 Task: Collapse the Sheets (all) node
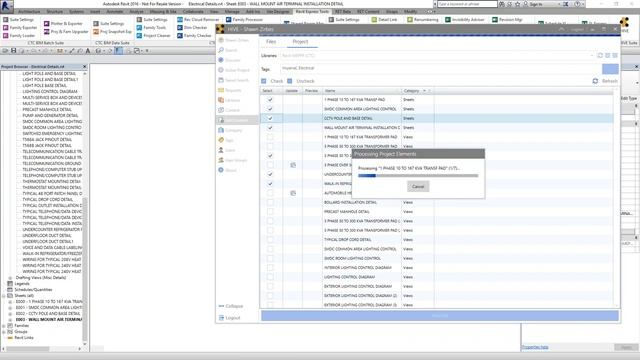click(x=4, y=296)
